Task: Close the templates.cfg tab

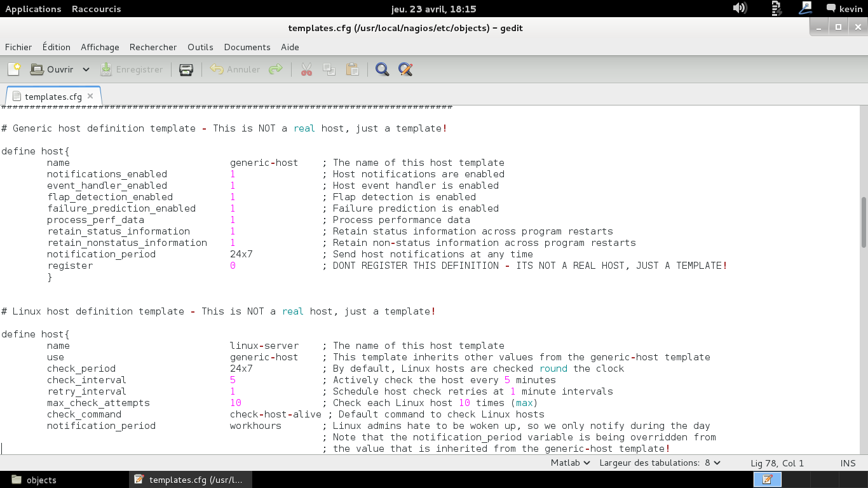Action: pyautogui.click(x=90, y=96)
